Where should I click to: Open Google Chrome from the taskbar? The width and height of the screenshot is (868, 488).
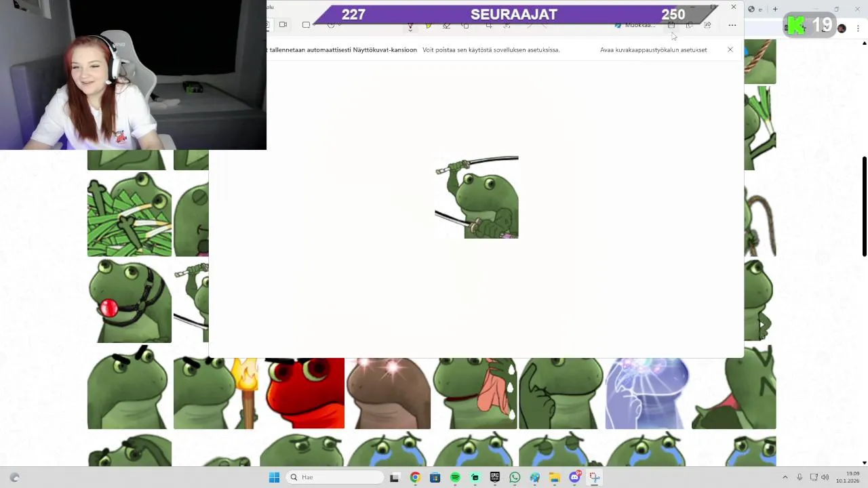415,477
